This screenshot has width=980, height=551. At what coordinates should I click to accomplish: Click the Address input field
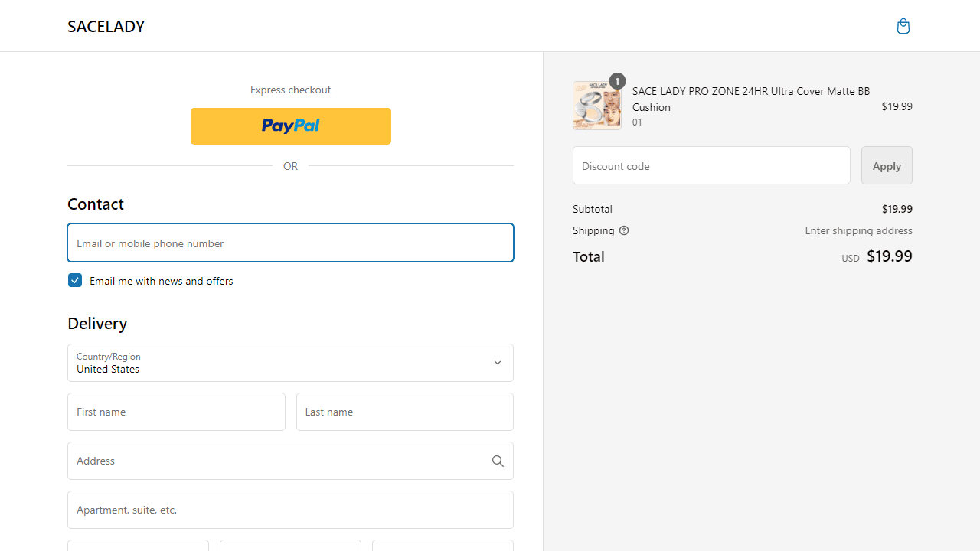[290, 461]
